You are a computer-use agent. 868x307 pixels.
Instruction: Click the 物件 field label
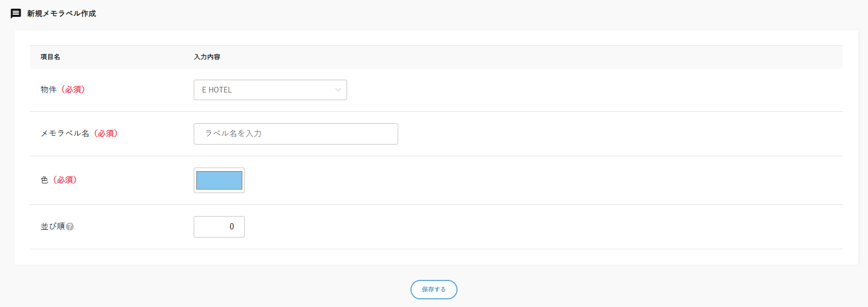[49, 89]
